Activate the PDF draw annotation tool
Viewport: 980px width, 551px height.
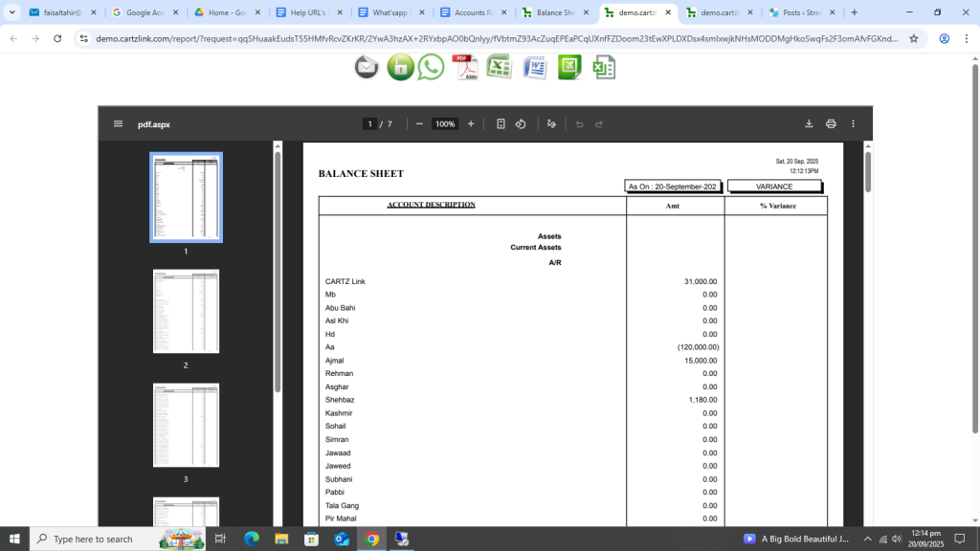click(551, 123)
